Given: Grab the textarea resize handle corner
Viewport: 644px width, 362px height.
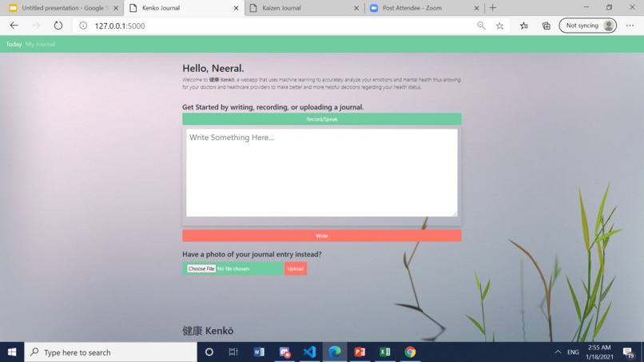Looking at the screenshot, I should (x=455, y=213).
